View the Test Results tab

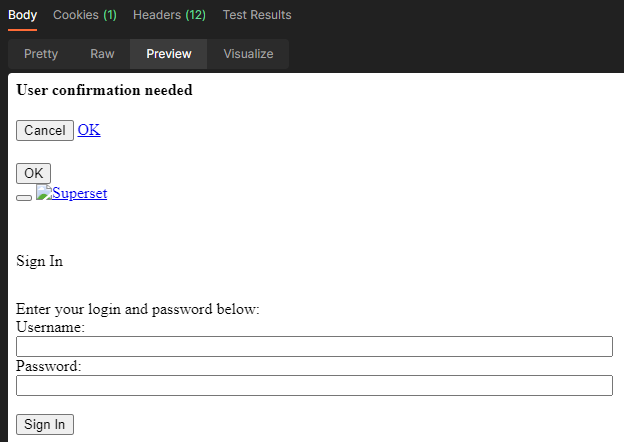click(257, 15)
